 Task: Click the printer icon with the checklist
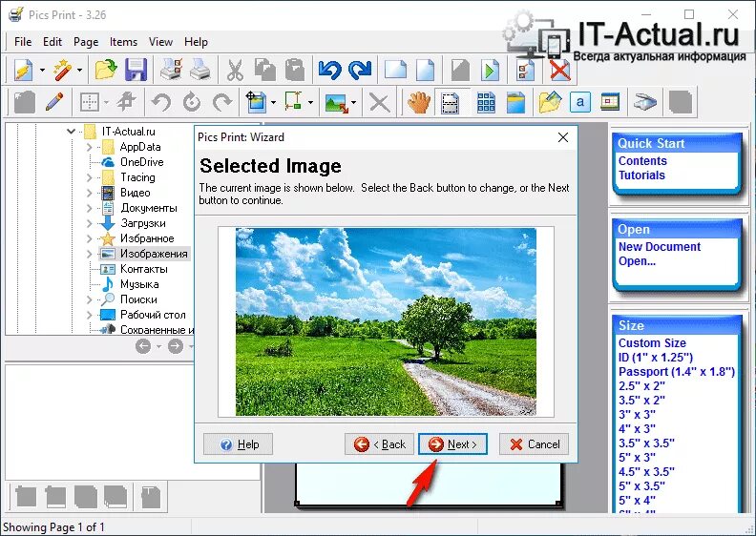click(x=171, y=71)
